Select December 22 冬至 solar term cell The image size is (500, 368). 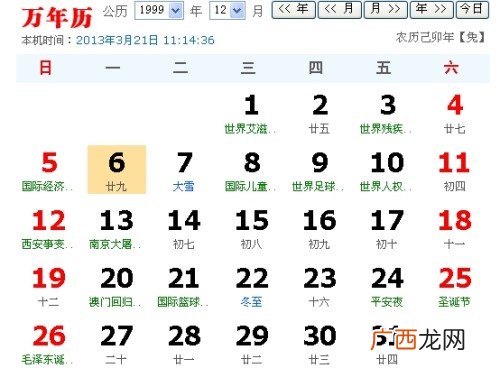pyautogui.click(x=251, y=286)
